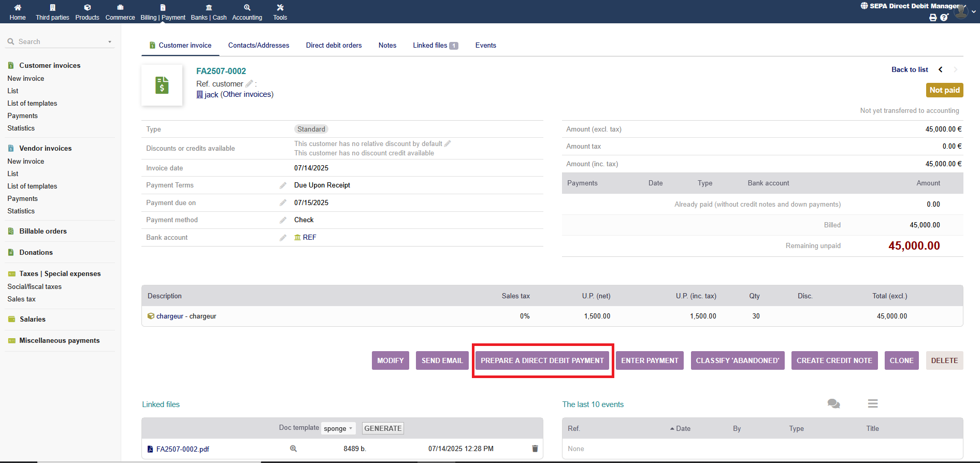Image resolution: width=980 pixels, height=463 pixels.
Task: Open the events message bubbles icon
Action: coord(833,404)
